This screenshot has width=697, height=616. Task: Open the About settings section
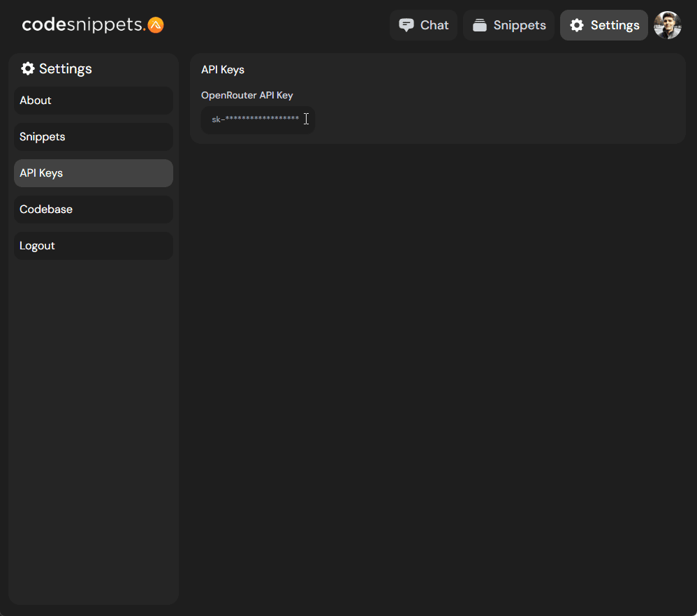94,101
